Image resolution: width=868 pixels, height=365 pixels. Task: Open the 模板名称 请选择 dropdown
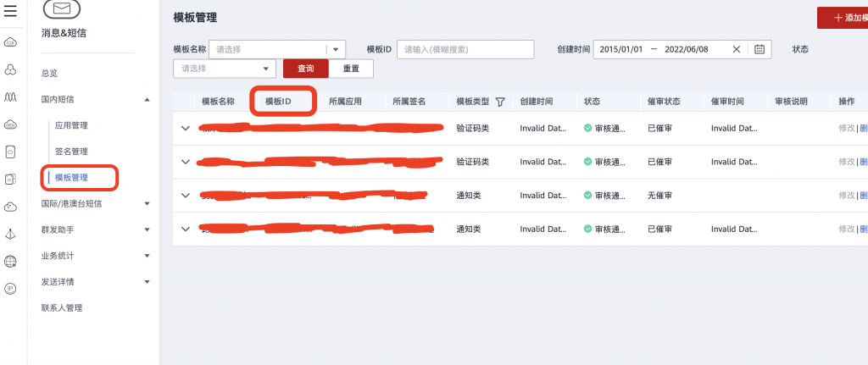(x=277, y=49)
